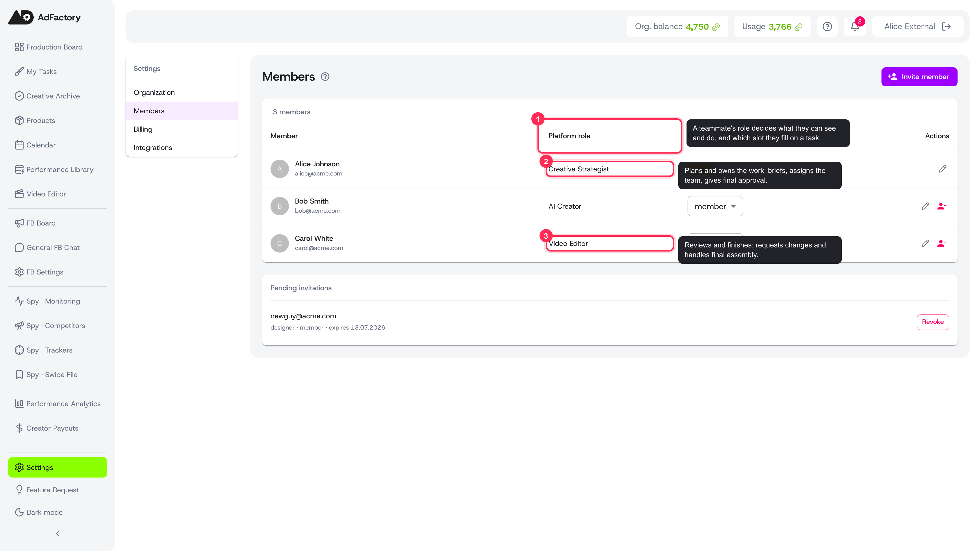This screenshot has width=980, height=551.
Task: Open Production Board in sidebar
Action: [57, 47]
